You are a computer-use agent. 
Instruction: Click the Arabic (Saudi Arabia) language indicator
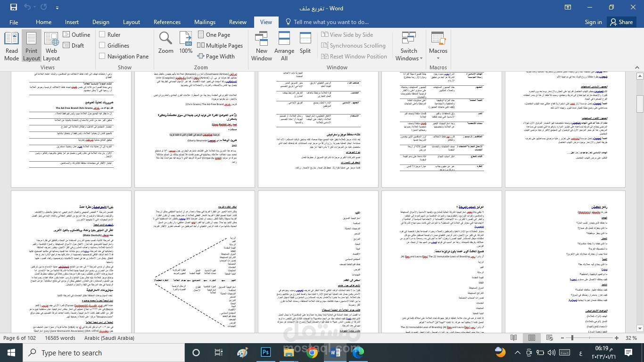[x=109, y=338]
